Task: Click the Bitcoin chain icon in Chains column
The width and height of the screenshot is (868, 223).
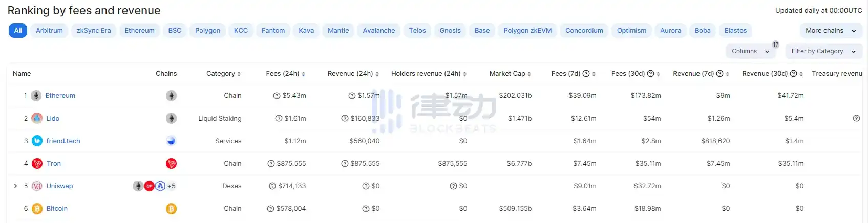Action: [171, 208]
